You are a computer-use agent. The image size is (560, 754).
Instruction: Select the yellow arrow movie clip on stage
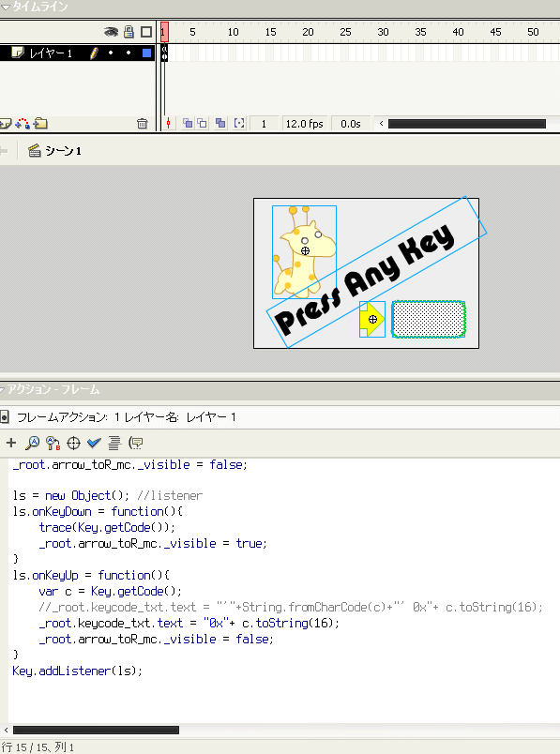coord(372,319)
